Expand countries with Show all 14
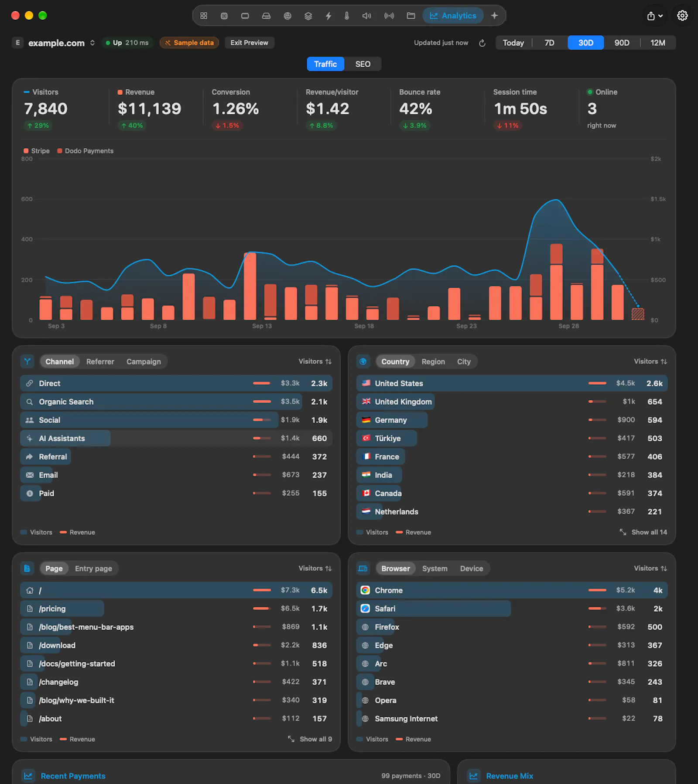The height and width of the screenshot is (784, 698). 643,532
